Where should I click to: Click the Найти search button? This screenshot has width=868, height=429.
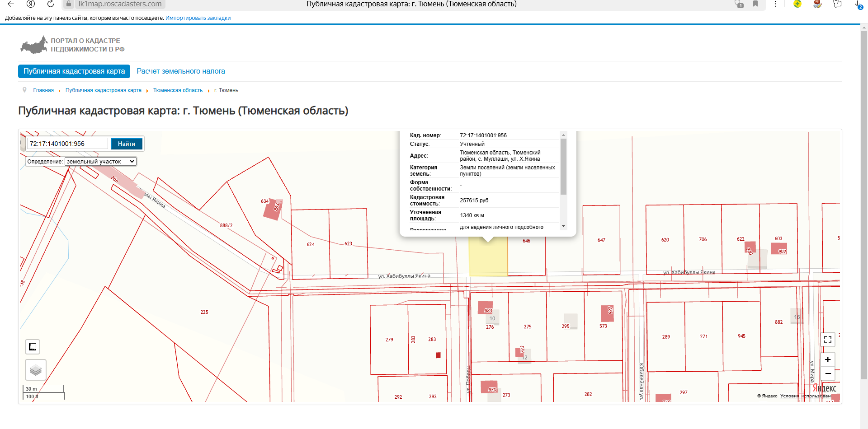click(127, 144)
